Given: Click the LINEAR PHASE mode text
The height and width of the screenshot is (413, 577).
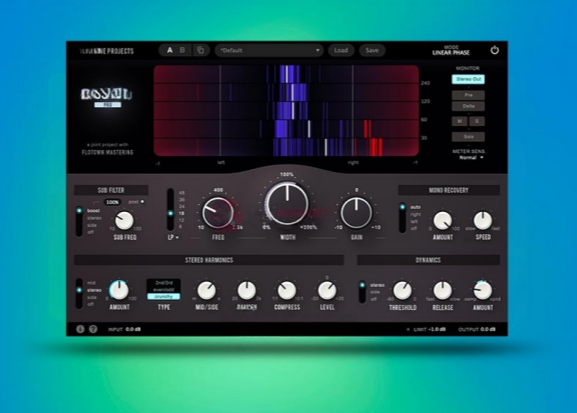Looking at the screenshot, I should pos(451,53).
